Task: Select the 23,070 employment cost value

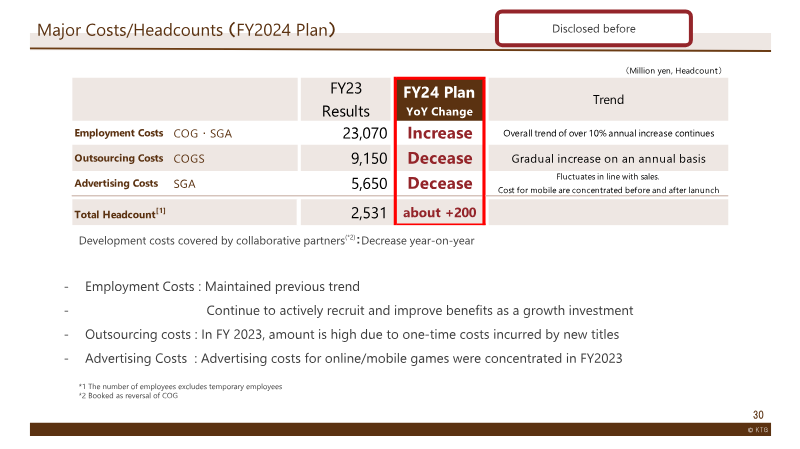Action: 365,133
